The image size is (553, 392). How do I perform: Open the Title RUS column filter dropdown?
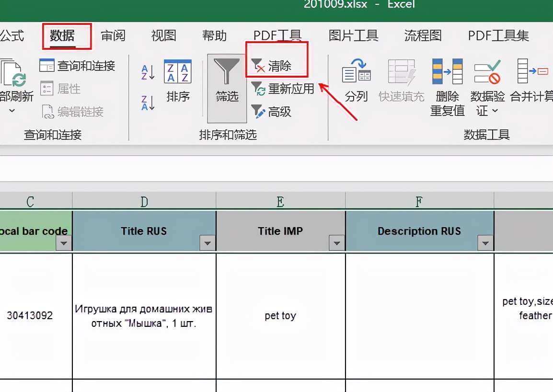pyautogui.click(x=207, y=243)
